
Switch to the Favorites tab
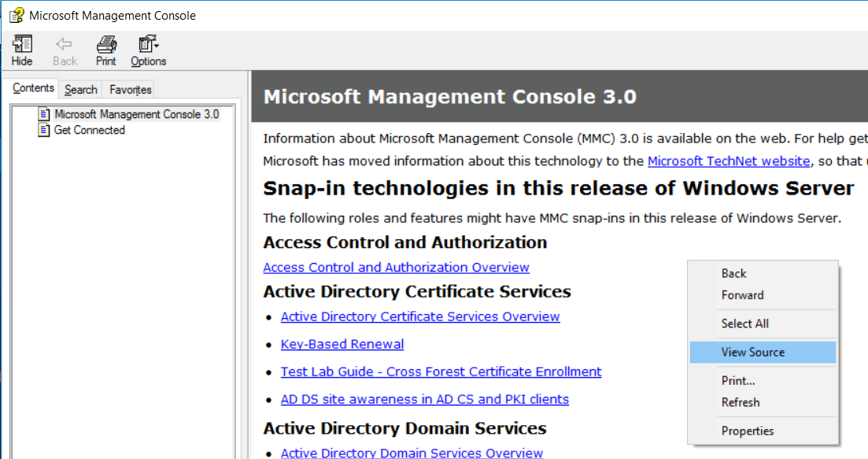tap(130, 90)
